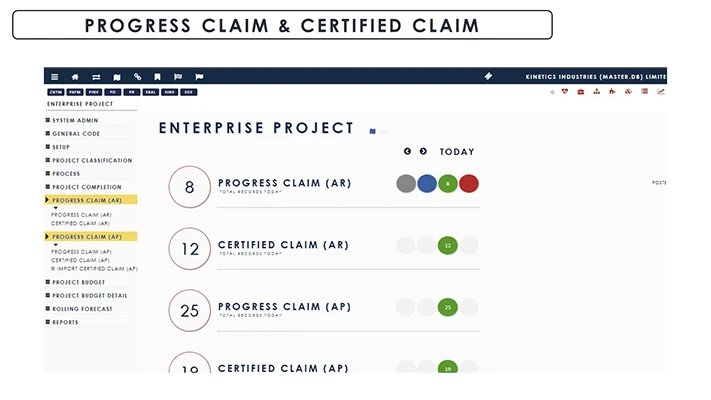Open the red line chart icon
The width and height of the screenshot is (711, 400).
click(x=660, y=92)
